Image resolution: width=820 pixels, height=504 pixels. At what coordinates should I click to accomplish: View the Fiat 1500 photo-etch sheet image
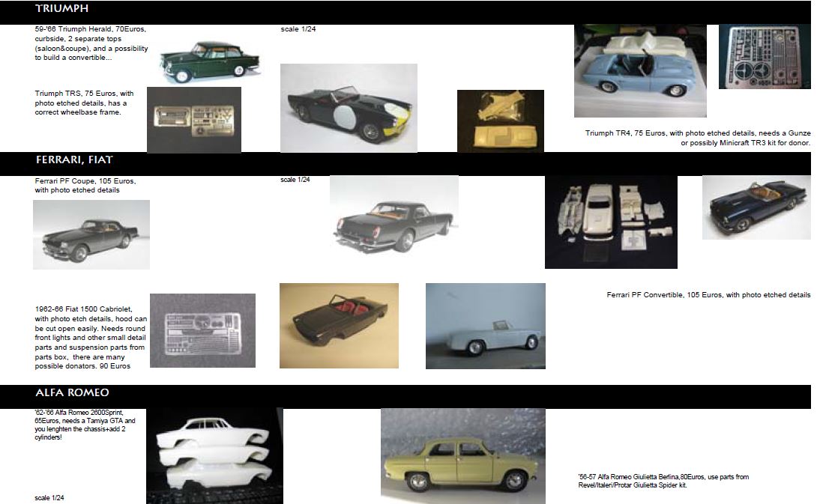[x=203, y=330]
